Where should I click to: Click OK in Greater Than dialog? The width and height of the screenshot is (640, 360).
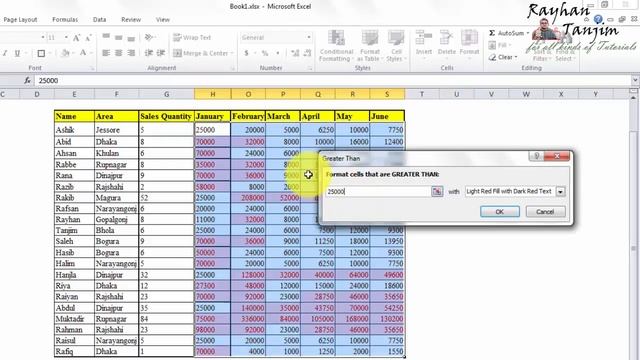coord(500,212)
